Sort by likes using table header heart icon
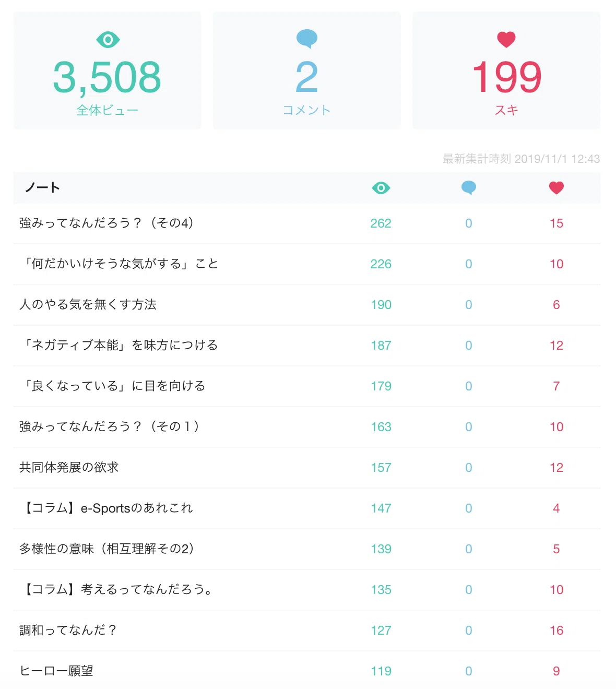 pyautogui.click(x=556, y=188)
